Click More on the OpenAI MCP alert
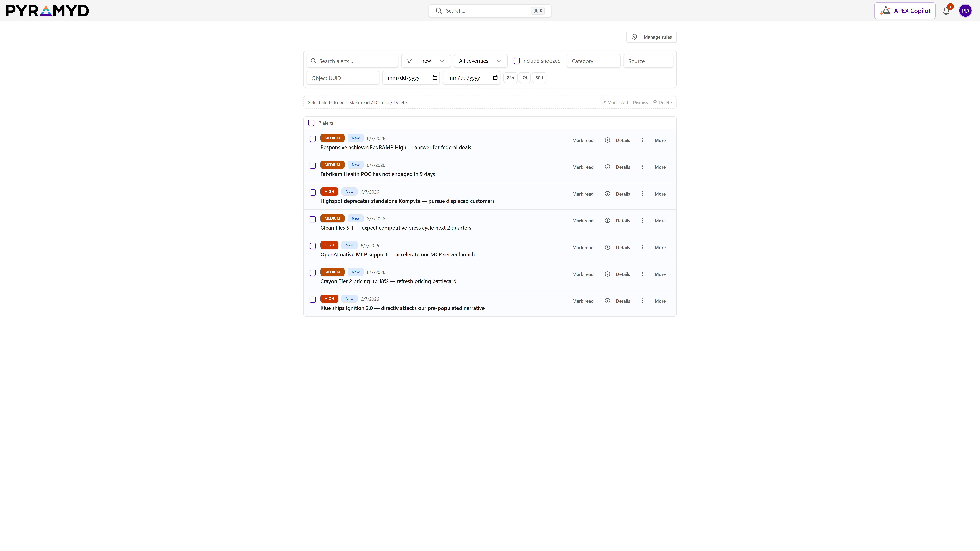This screenshot has height=551, width=980. click(x=660, y=248)
